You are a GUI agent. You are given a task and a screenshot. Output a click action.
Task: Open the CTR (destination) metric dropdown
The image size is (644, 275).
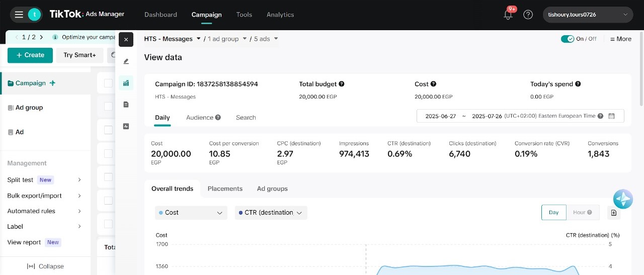click(271, 213)
